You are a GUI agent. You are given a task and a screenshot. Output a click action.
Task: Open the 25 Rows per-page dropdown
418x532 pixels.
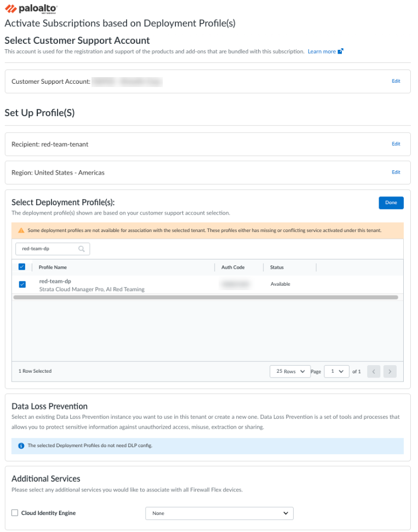click(290, 372)
